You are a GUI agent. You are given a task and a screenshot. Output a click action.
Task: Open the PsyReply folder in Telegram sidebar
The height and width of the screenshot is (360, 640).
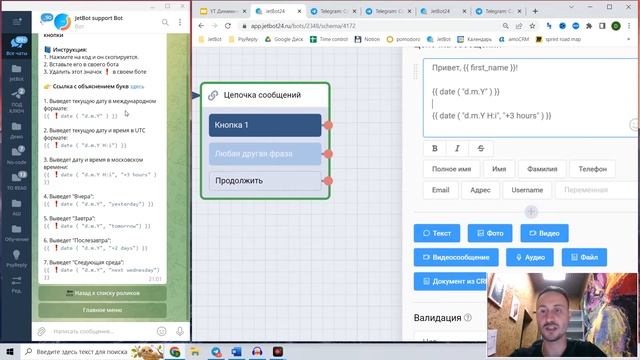click(x=16, y=259)
